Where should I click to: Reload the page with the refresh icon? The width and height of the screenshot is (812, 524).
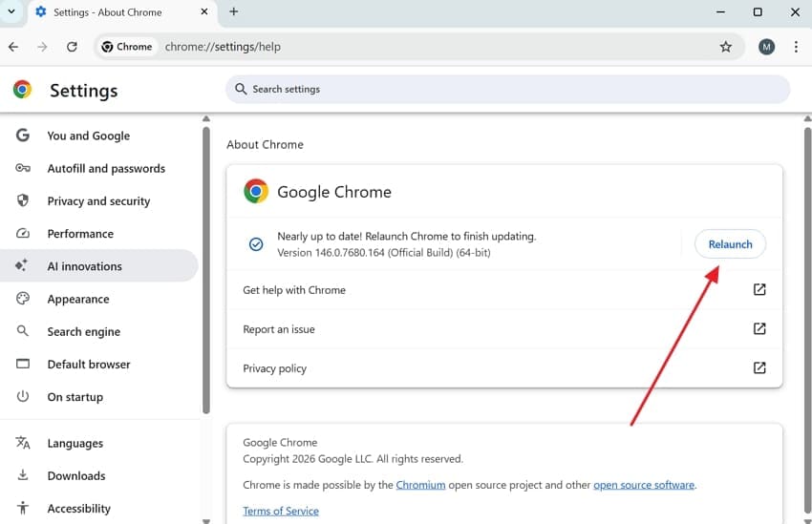pyautogui.click(x=72, y=47)
